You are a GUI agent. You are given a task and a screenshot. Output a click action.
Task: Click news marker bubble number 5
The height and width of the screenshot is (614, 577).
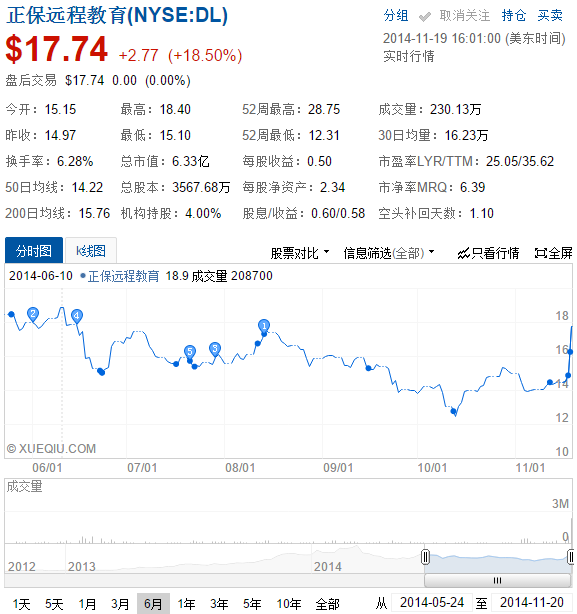click(190, 352)
